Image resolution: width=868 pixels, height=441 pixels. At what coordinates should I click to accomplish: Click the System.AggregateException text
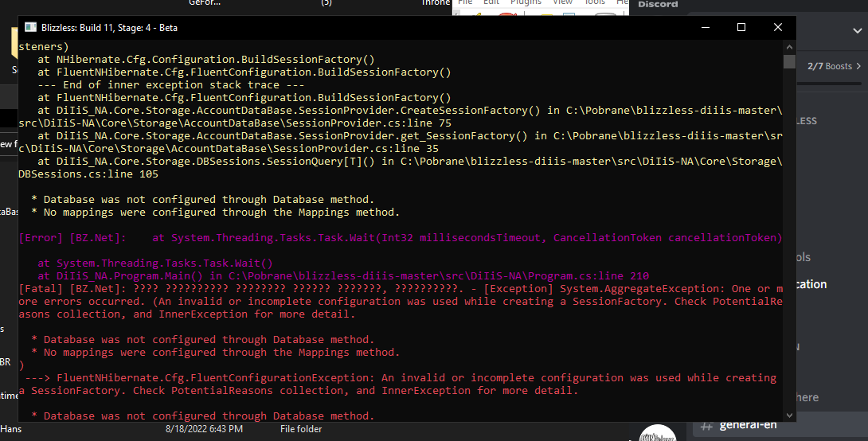point(639,289)
